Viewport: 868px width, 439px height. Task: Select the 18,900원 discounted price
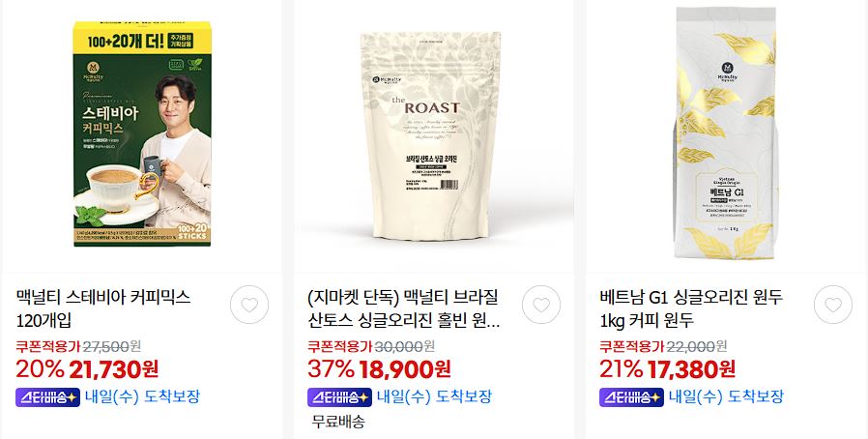click(405, 368)
